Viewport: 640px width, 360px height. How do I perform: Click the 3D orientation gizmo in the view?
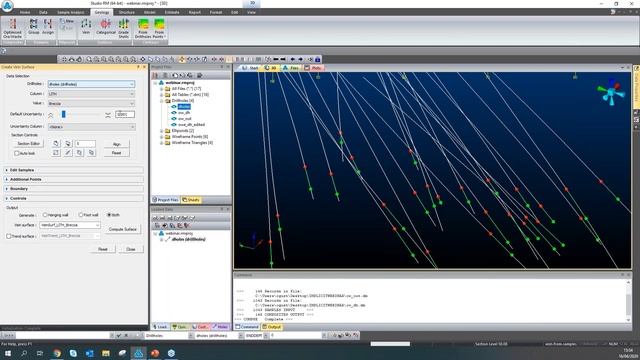(x=611, y=92)
